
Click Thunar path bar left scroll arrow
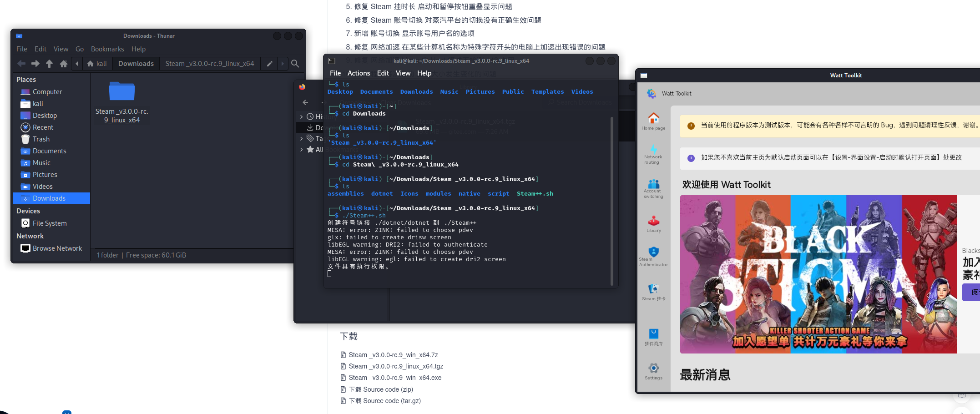click(x=77, y=64)
